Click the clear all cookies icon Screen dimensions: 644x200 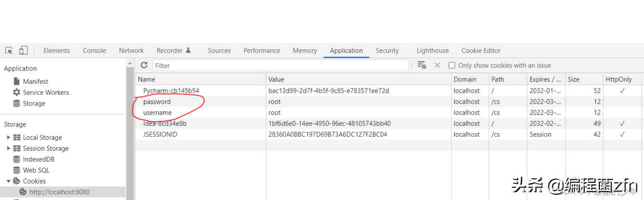[422, 65]
